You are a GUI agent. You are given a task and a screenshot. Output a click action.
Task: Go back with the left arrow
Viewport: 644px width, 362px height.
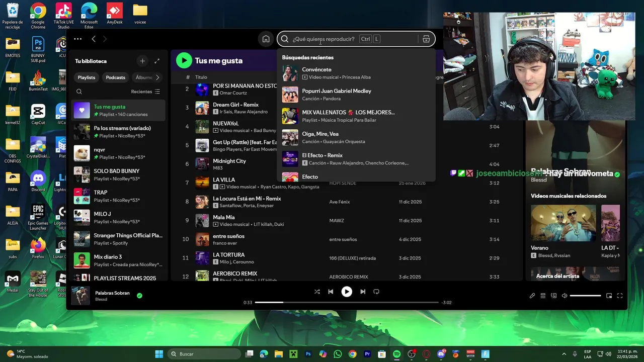pos(94,39)
